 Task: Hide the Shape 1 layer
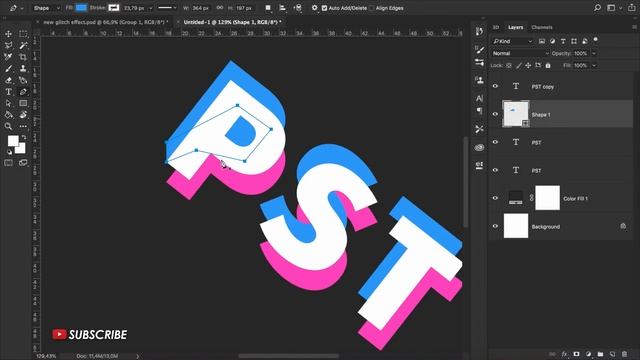click(x=495, y=114)
